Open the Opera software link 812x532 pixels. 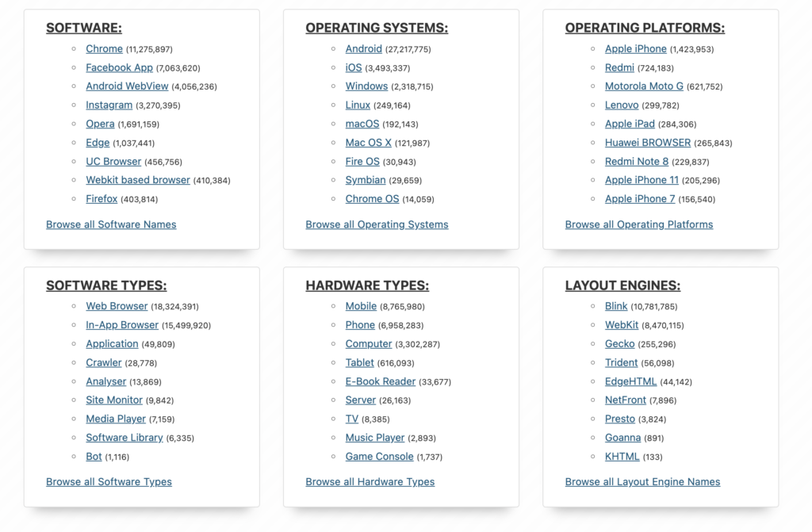click(x=100, y=124)
